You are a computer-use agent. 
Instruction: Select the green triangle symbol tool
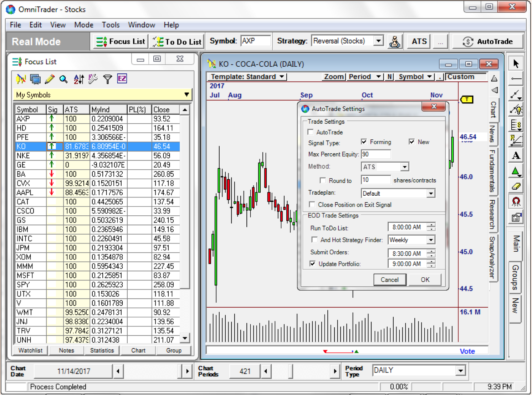pos(516,171)
